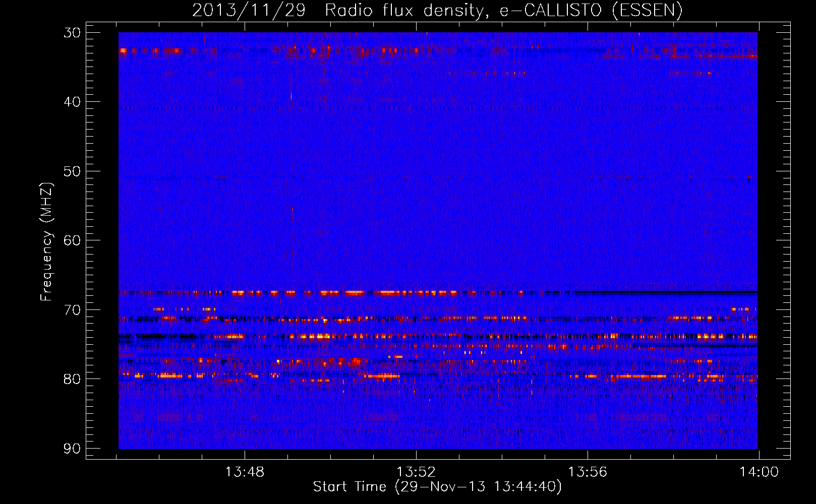Click the 'Start Time (29-Nov-13 13:44:40)' label
The image size is (816, 504).
pos(437,487)
